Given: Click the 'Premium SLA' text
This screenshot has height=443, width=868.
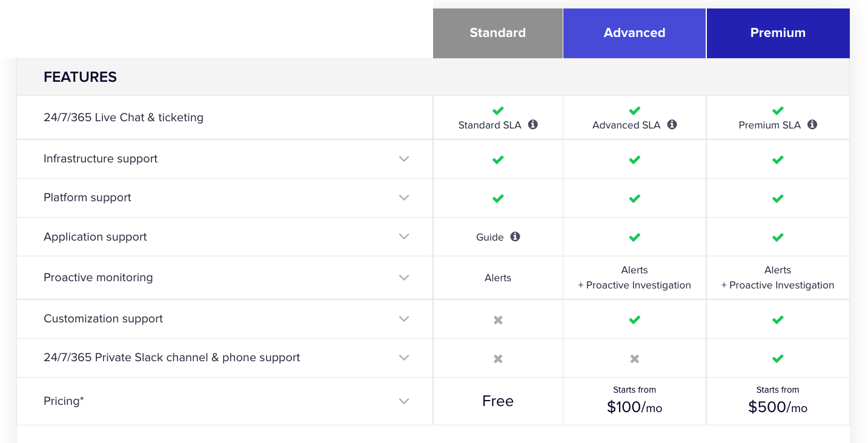Looking at the screenshot, I should point(769,125).
